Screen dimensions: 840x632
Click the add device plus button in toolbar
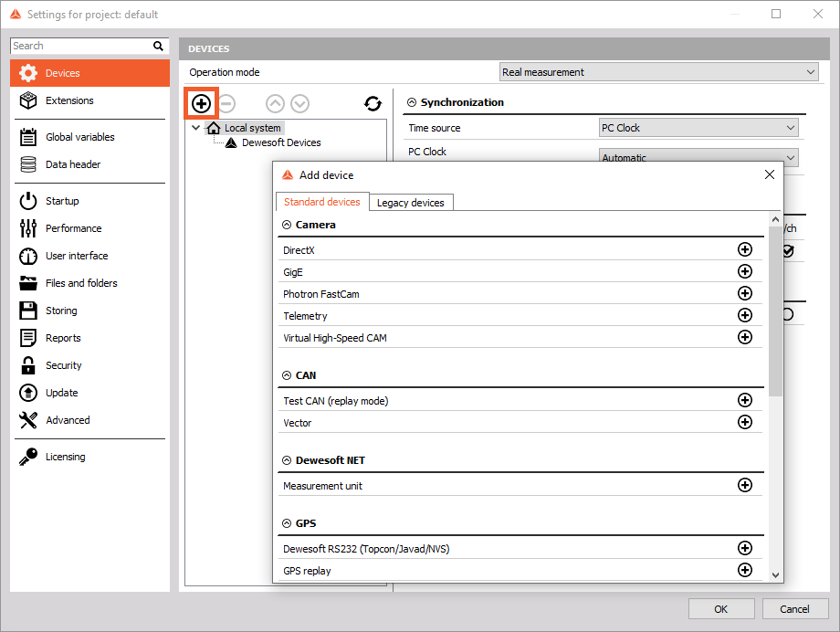[202, 103]
